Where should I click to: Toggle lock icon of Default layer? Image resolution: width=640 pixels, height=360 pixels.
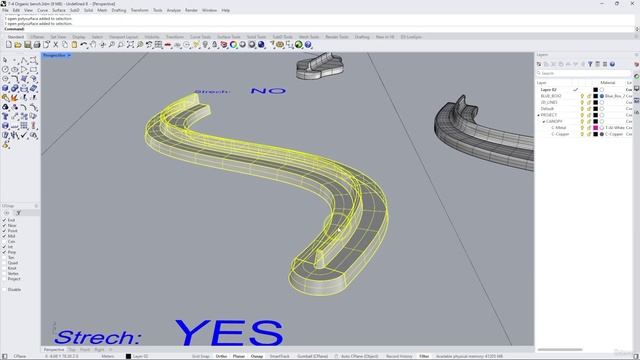[589, 109]
